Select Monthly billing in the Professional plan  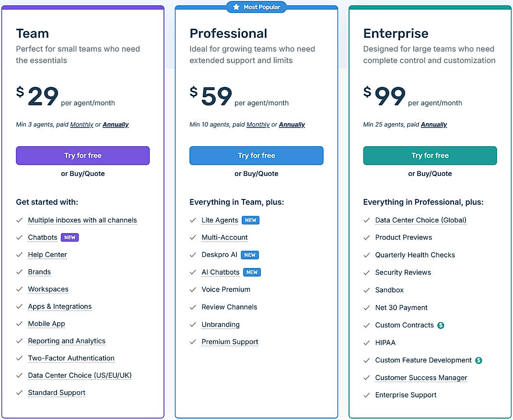[258, 124]
